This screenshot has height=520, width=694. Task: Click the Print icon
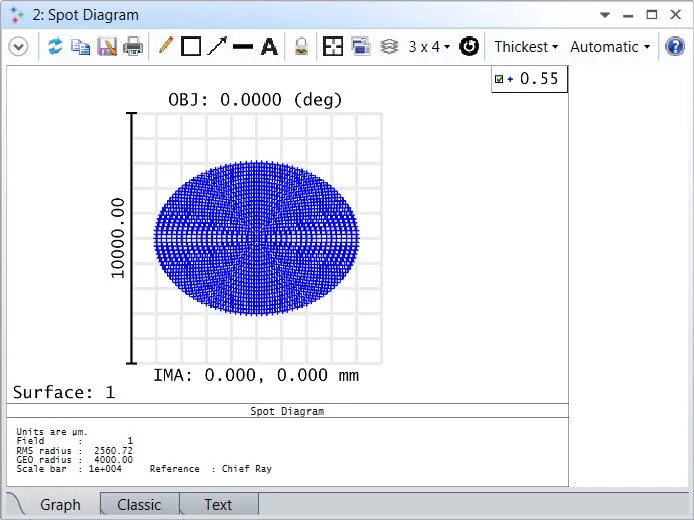[132, 47]
